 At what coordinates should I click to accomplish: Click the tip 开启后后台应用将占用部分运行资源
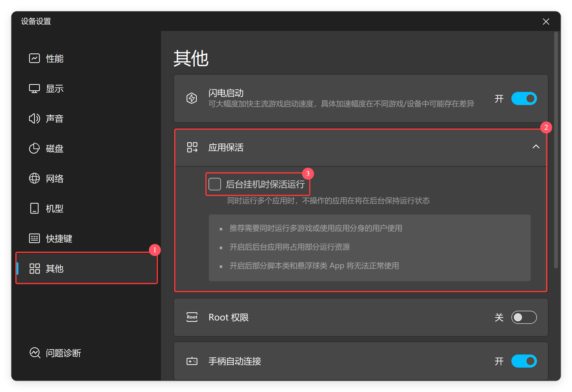(x=289, y=247)
